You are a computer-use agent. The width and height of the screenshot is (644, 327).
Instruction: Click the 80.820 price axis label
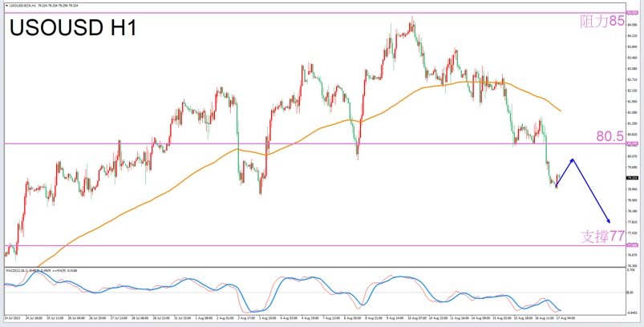(633, 134)
